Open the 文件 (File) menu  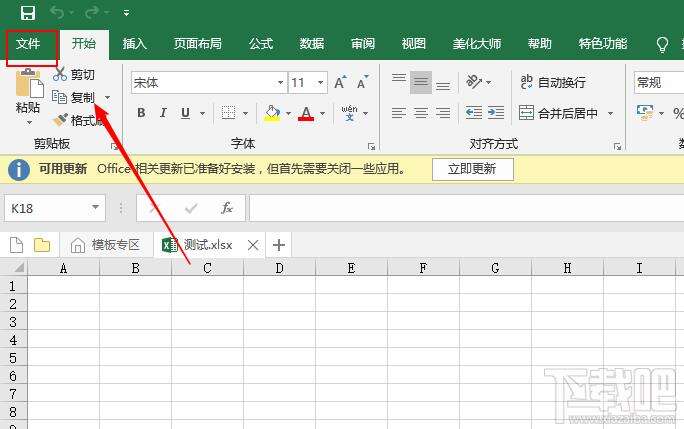(x=28, y=44)
